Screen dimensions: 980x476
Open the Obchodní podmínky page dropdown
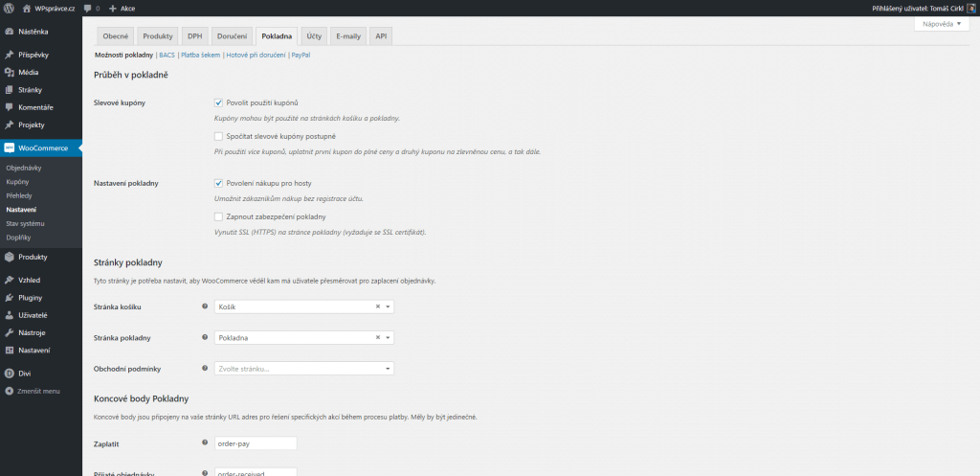303,369
